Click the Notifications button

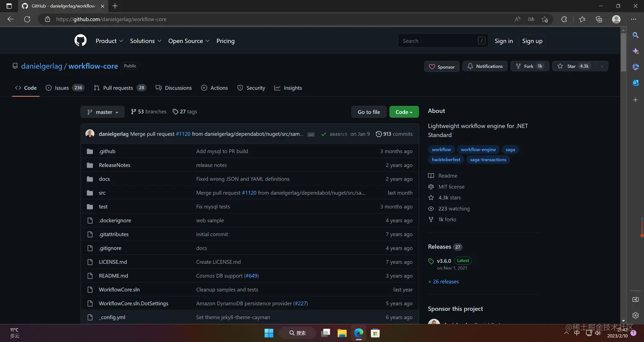(485, 66)
